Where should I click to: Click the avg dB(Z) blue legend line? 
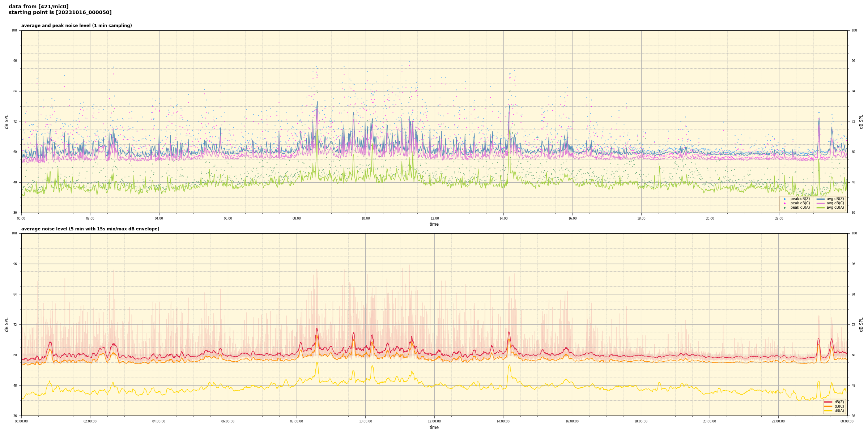point(820,199)
